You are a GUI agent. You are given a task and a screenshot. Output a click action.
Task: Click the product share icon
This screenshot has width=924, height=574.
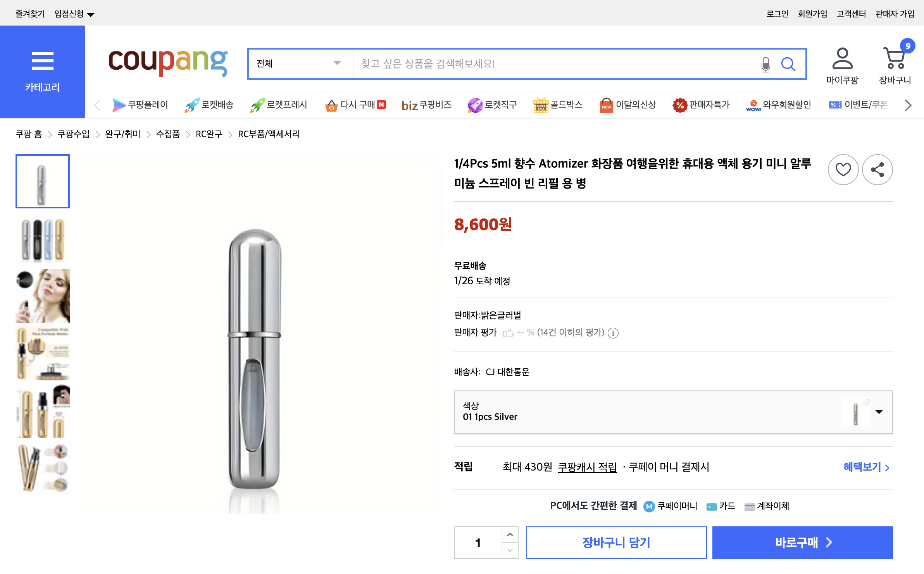tap(877, 169)
